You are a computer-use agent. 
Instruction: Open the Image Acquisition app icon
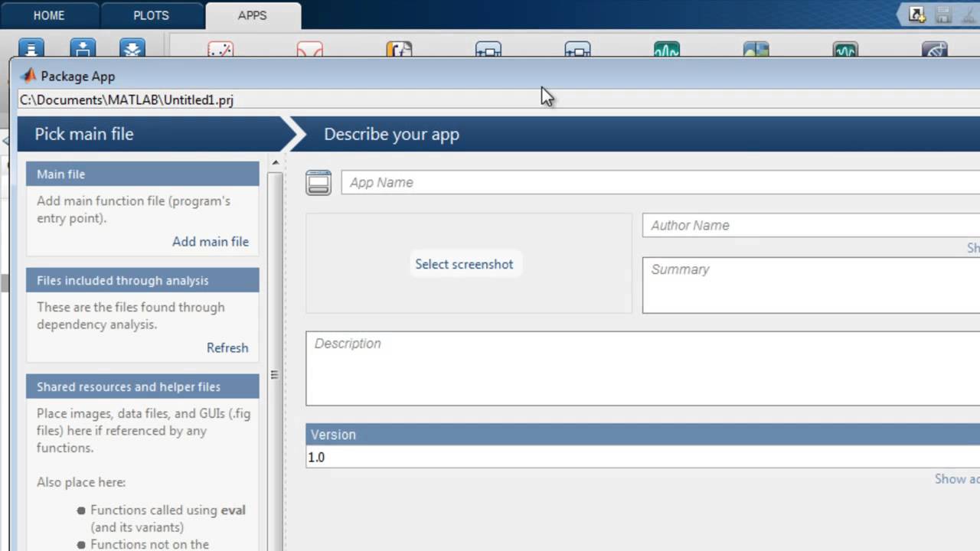point(756,50)
